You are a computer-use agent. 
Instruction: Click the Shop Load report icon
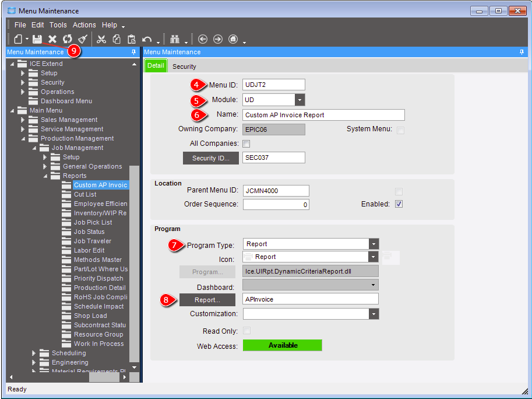click(x=66, y=316)
